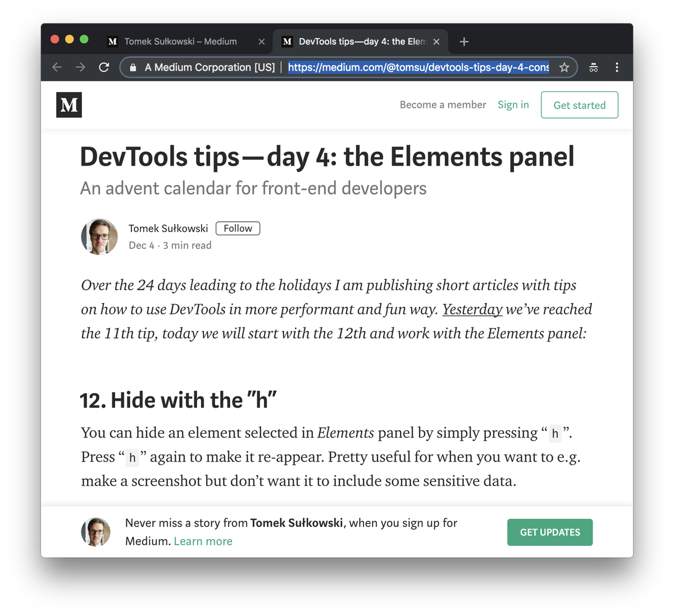674x616 pixels.
Task: Click the Medium logo
Action: click(x=69, y=105)
